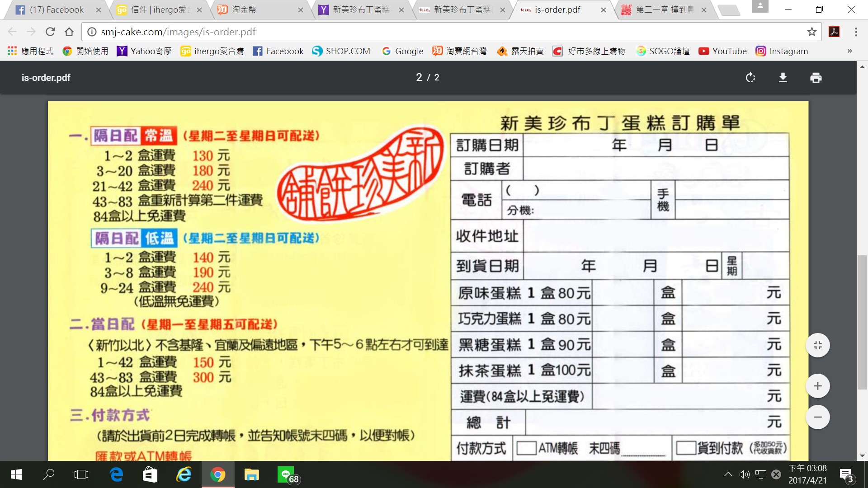The height and width of the screenshot is (488, 868).
Task: Open a new browser tab
Action: [728, 10]
